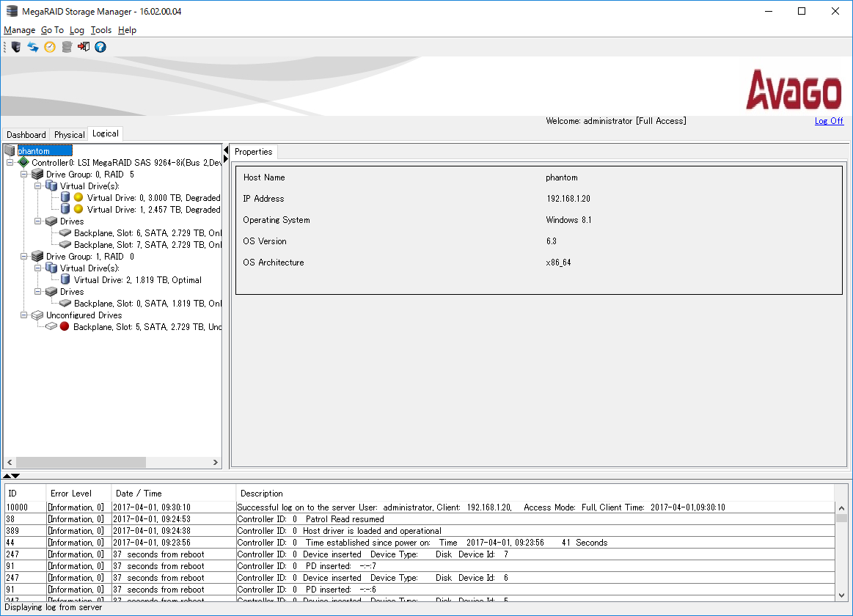The image size is (853, 616).
Task: Select Virtual Drive 2, 1.819 TB, Optimal
Action: click(137, 280)
